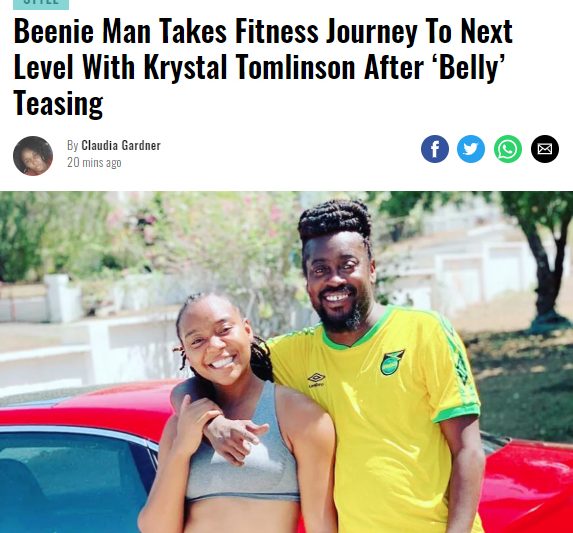The width and height of the screenshot is (573, 533).
Task: Open the featured article photo
Action: click(286, 362)
